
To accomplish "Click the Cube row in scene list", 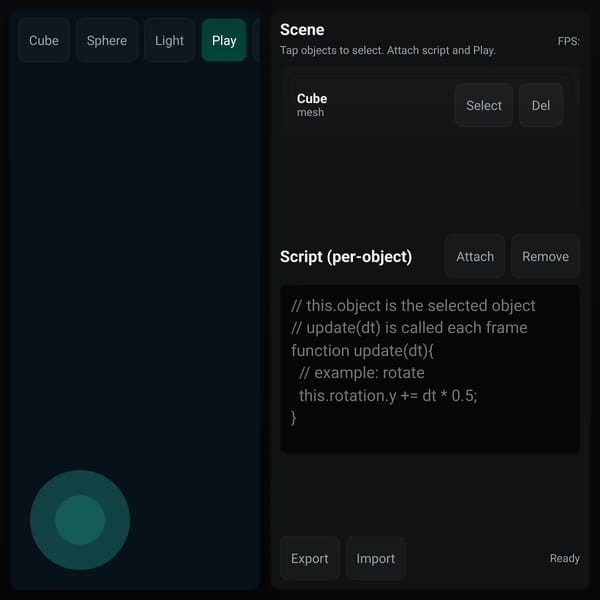I will [430, 105].
